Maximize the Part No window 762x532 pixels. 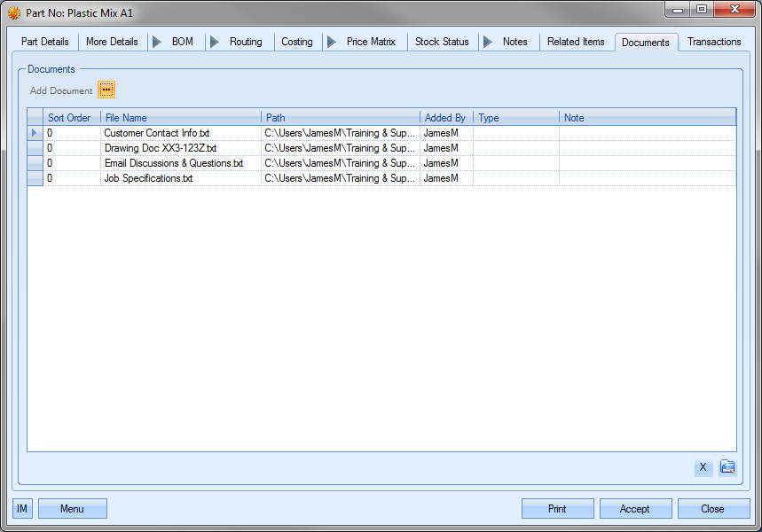[702, 9]
